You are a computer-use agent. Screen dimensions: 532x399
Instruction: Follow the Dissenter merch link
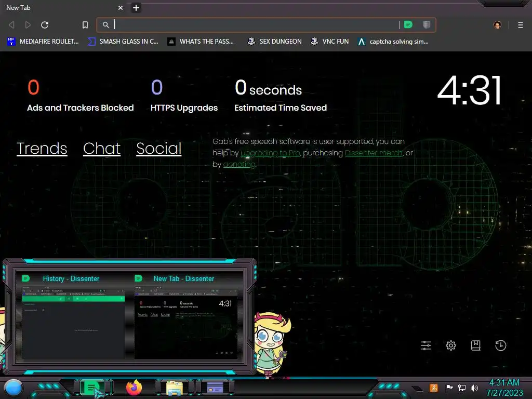(x=374, y=153)
